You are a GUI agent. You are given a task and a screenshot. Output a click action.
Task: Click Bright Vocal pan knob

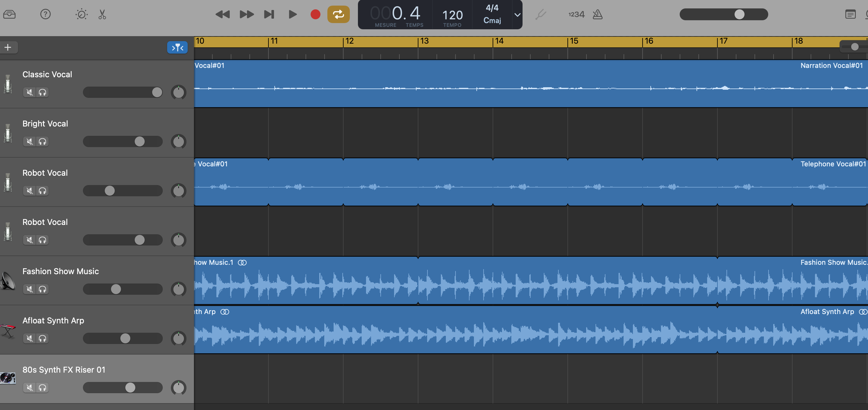click(179, 141)
